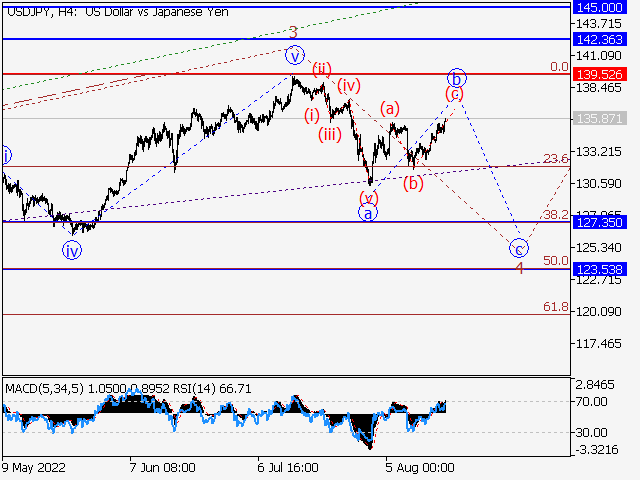Click the 120.090 price axis value
640x480 pixels.
(x=599, y=312)
